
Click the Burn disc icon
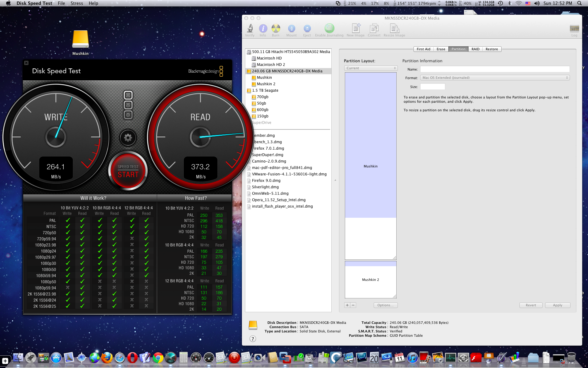click(276, 29)
